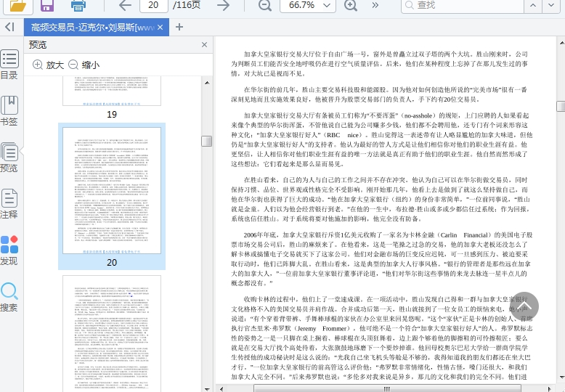Zoom in with the plus magnifier in toolbar
The image size is (565, 392).
point(351,6)
